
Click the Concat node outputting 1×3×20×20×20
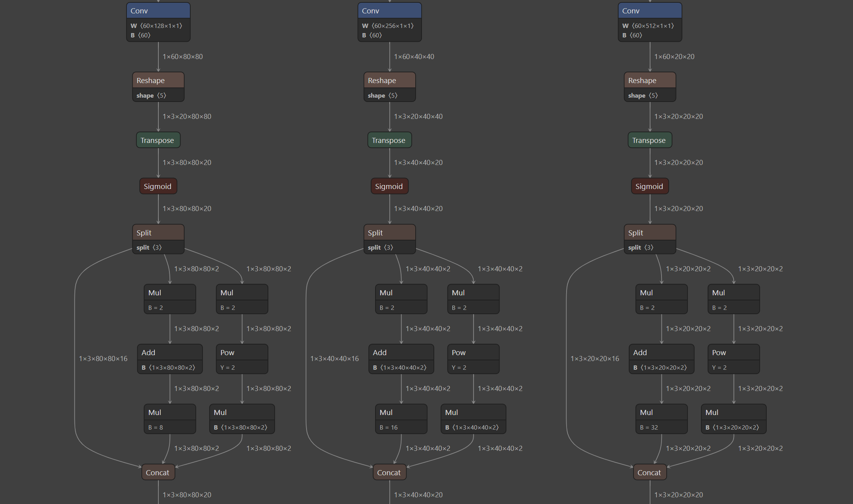click(x=650, y=472)
